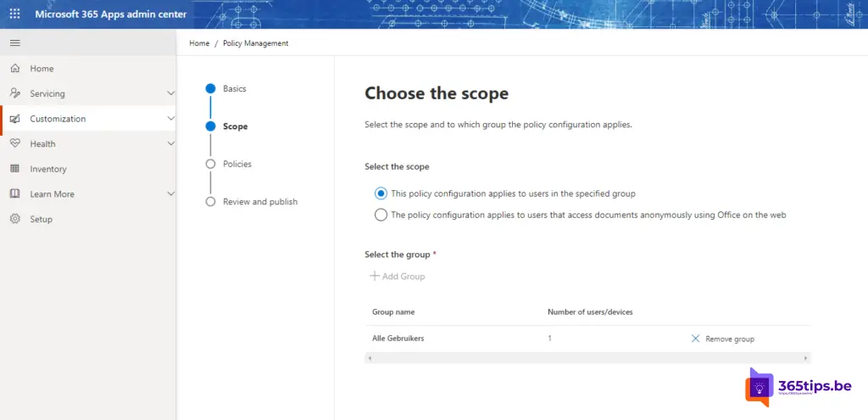Open the app launcher waffle icon
Screen dimensions: 868x420
[x=15, y=14]
